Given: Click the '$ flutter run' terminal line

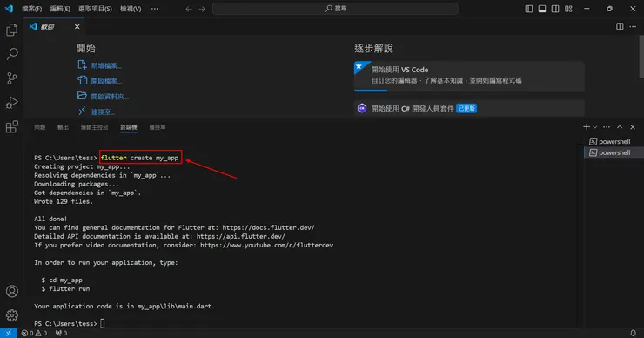Looking at the screenshot, I should 65,288.
